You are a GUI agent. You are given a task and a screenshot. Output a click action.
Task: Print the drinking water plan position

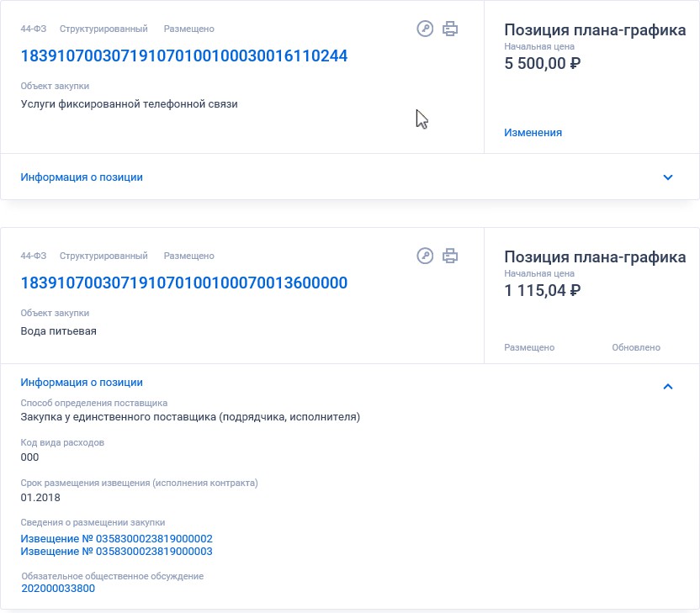click(x=450, y=256)
